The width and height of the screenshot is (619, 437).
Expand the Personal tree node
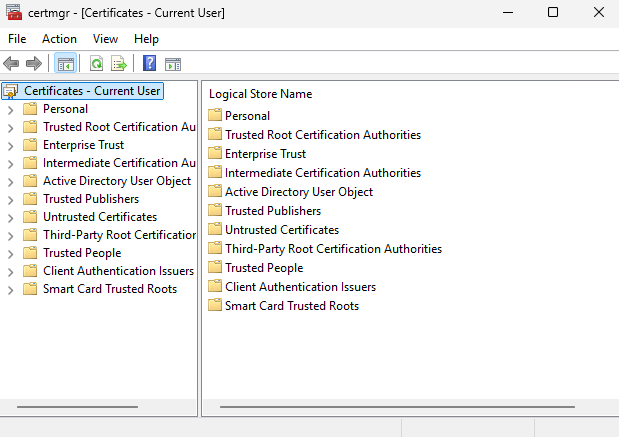tap(11, 110)
